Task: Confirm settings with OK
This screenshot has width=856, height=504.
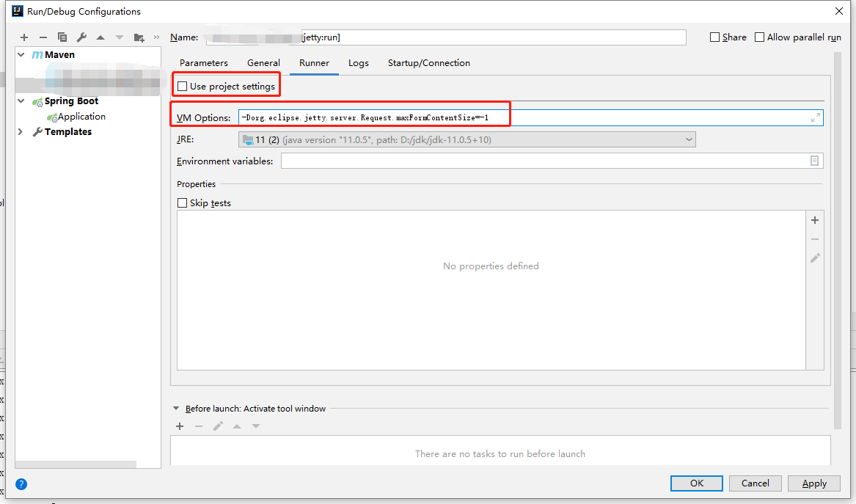Action: coord(695,483)
